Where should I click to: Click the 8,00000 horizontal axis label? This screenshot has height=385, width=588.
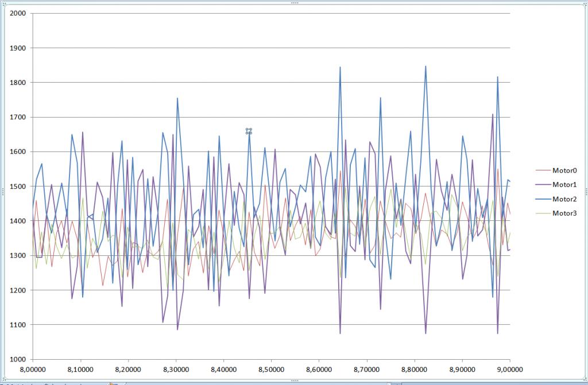tap(33, 370)
